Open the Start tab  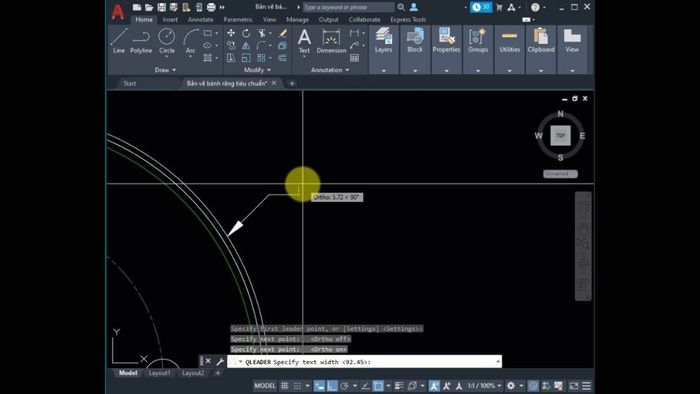pos(129,83)
